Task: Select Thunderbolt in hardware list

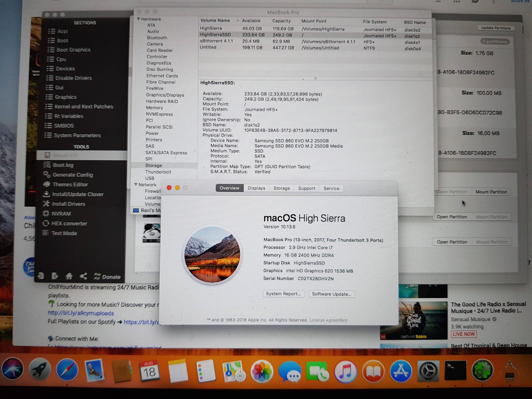Action: tap(158, 172)
